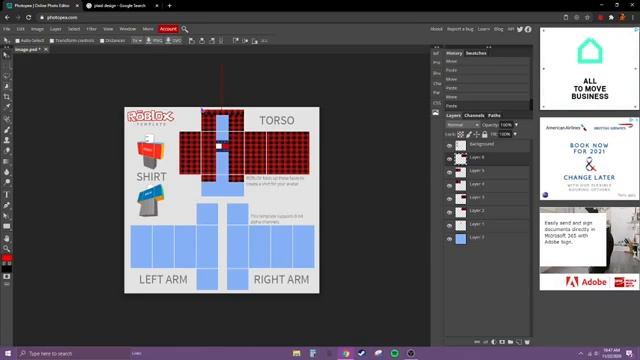Open Photopea Twitter icon link

coord(520,29)
